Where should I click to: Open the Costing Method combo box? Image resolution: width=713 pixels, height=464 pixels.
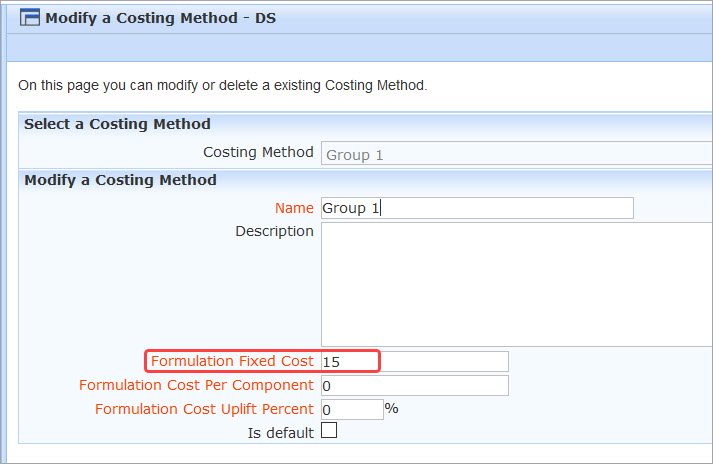[517, 153]
